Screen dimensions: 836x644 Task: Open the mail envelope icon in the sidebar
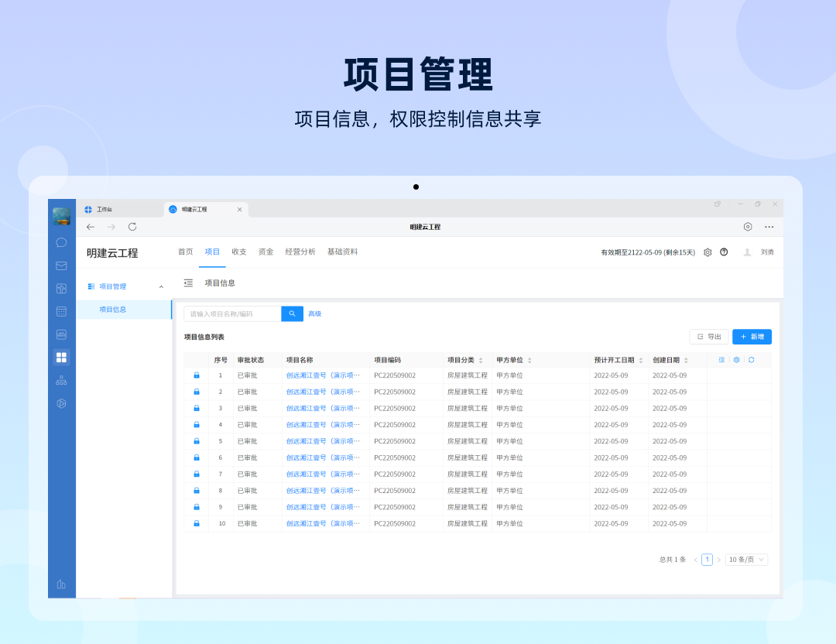tap(61, 265)
